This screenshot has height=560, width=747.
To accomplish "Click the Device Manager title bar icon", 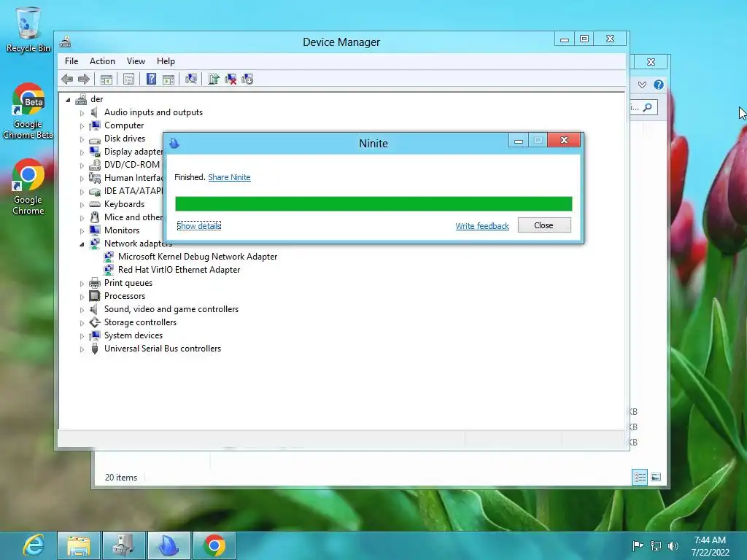I will tap(65, 42).
